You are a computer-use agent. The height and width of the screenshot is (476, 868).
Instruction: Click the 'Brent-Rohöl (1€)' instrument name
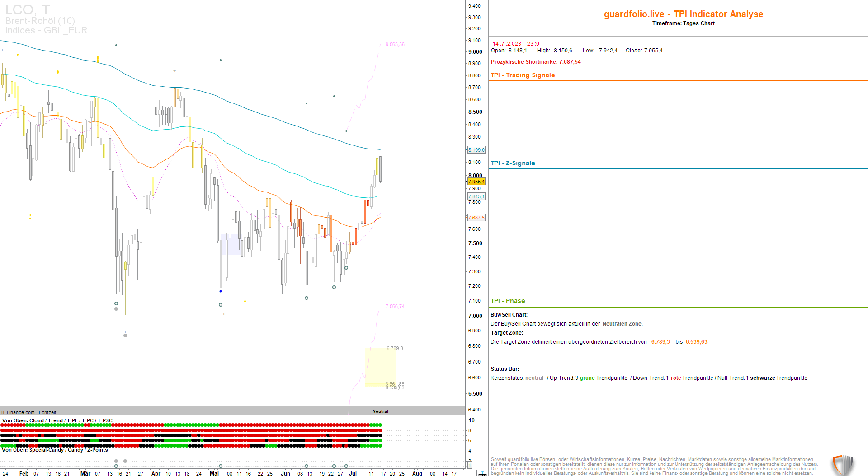(x=40, y=21)
